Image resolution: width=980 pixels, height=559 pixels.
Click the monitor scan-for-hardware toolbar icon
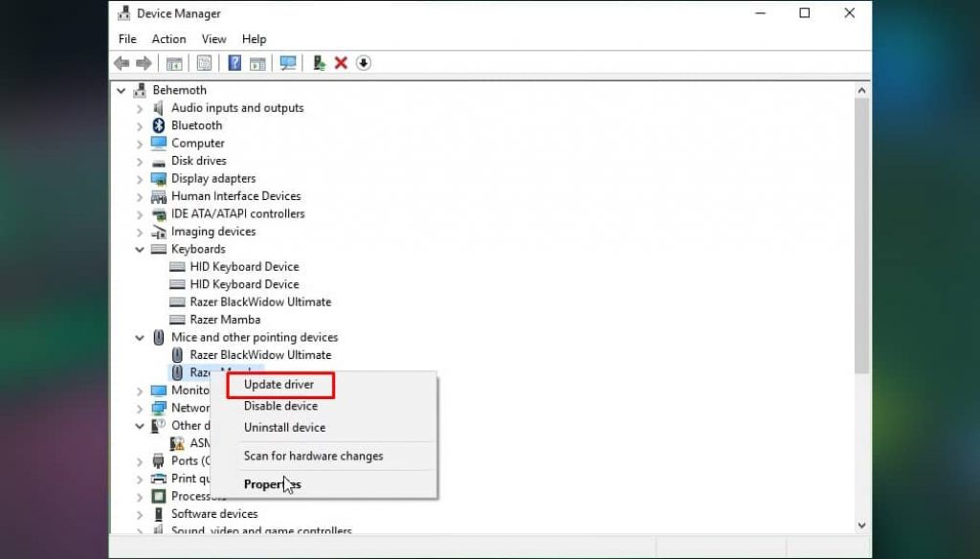coord(288,63)
